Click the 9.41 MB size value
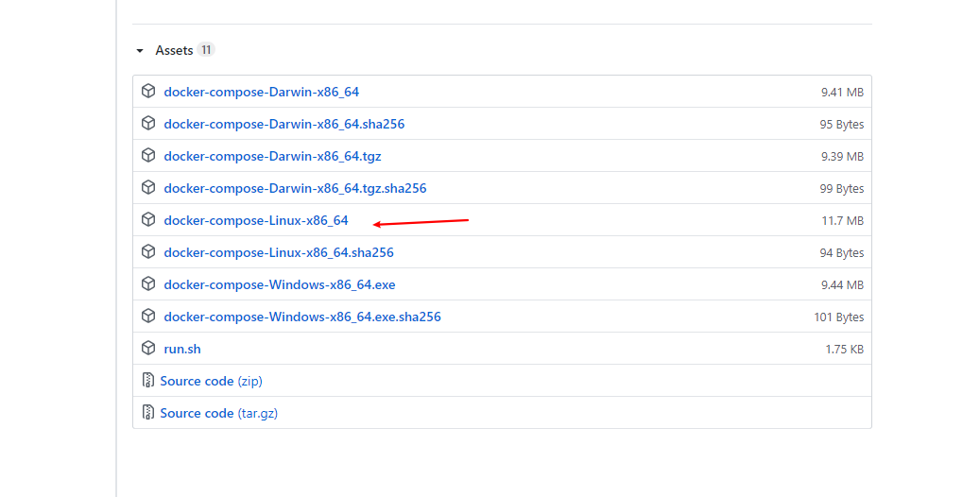 842,93
